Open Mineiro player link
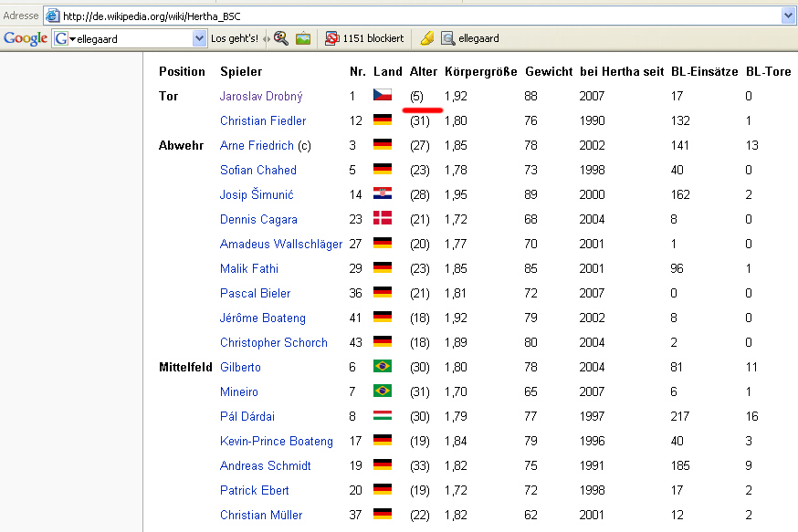 [x=239, y=392]
